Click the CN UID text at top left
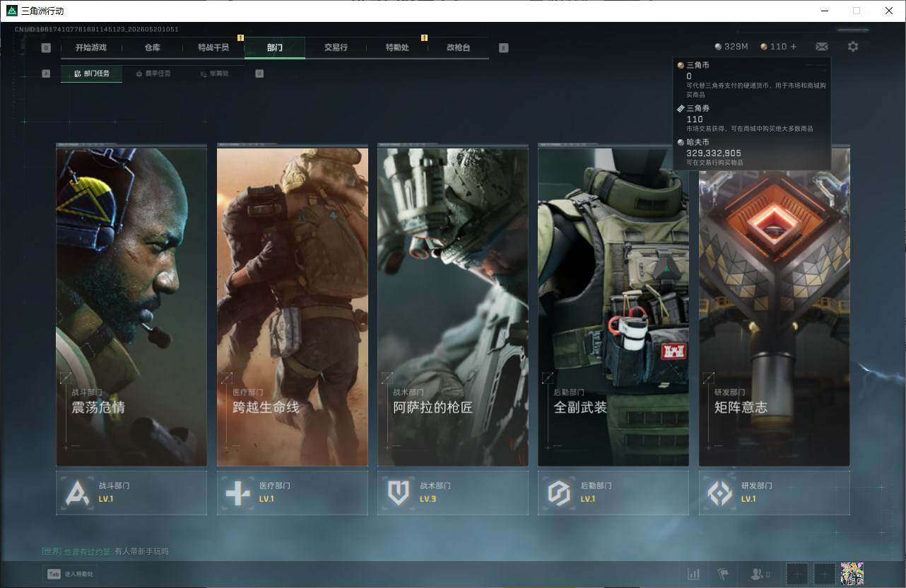This screenshot has width=906, height=588. pos(97,30)
